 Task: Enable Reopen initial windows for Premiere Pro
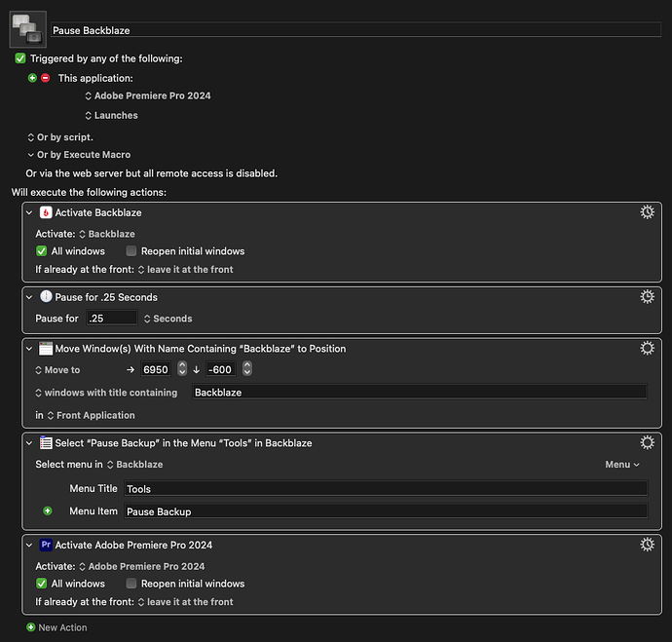(131, 584)
